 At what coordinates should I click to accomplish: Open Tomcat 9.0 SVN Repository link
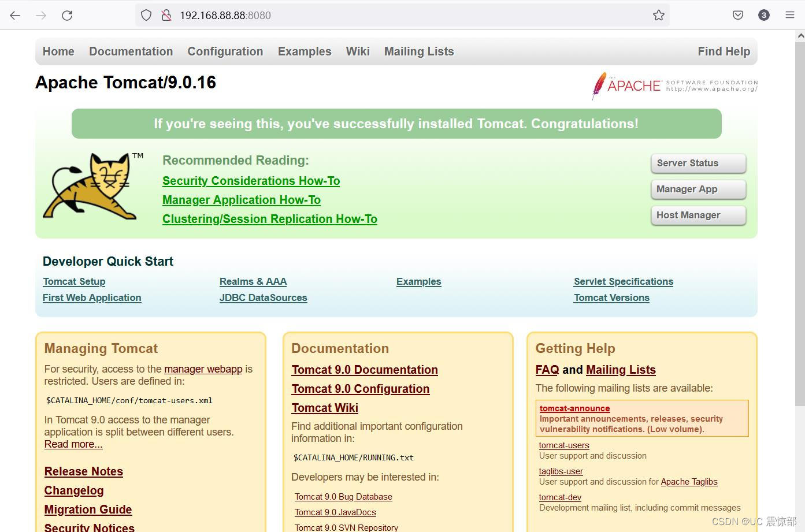[x=346, y=527]
